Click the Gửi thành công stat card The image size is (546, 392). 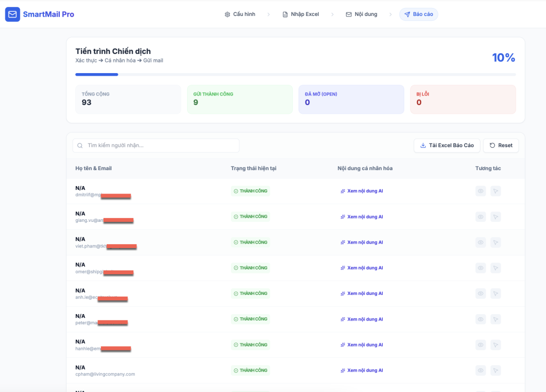click(239, 99)
